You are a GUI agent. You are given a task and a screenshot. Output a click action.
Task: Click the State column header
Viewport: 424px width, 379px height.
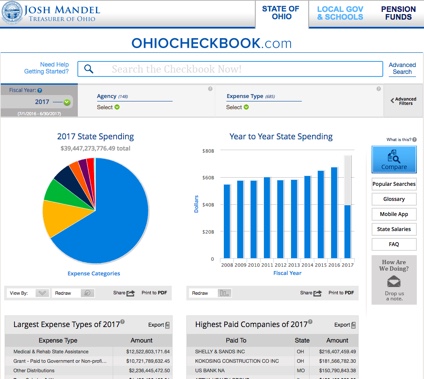[x=302, y=340]
